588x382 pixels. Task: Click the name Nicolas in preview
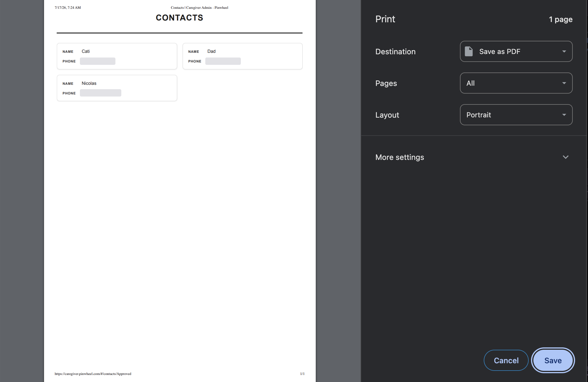89,83
